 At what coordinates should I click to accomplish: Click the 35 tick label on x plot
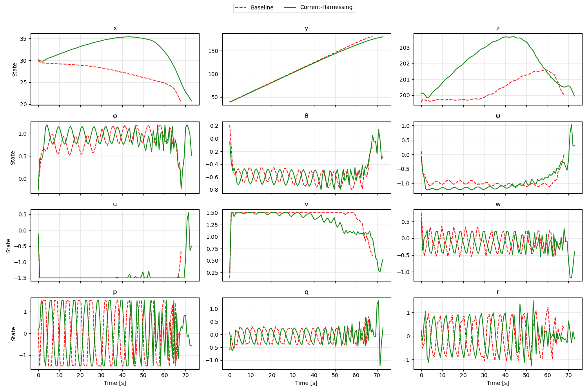tap(23, 39)
